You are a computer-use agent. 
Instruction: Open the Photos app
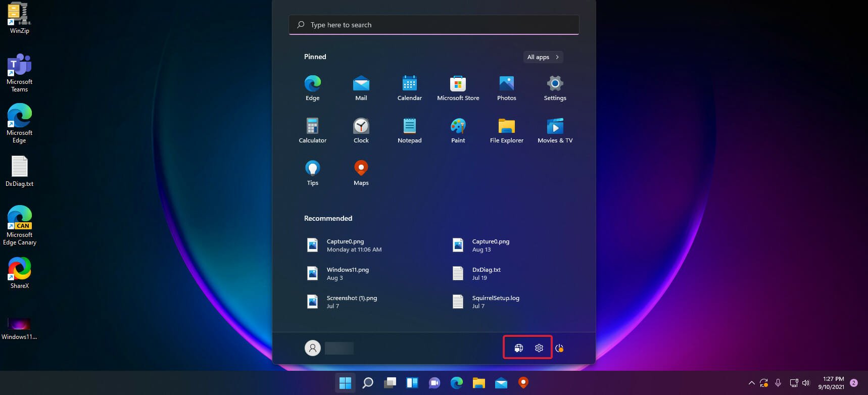pyautogui.click(x=506, y=88)
